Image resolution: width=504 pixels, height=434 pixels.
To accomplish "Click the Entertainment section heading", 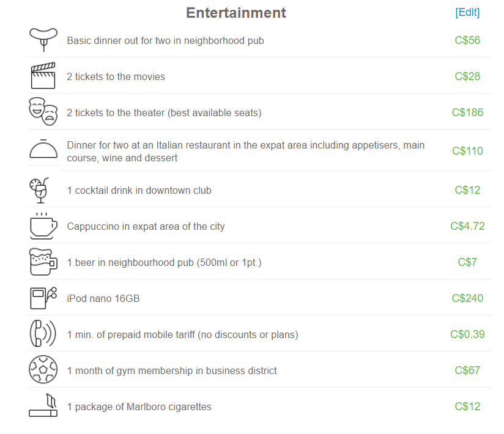I will [236, 13].
